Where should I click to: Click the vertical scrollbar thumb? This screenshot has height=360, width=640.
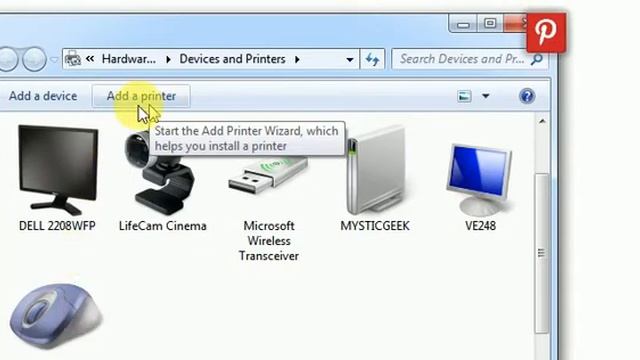click(x=542, y=253)
